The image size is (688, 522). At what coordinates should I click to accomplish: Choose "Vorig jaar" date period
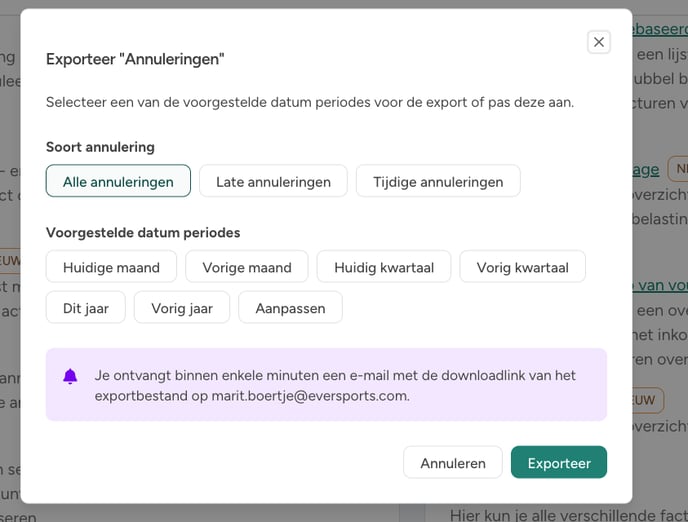(x=182, y=308)
